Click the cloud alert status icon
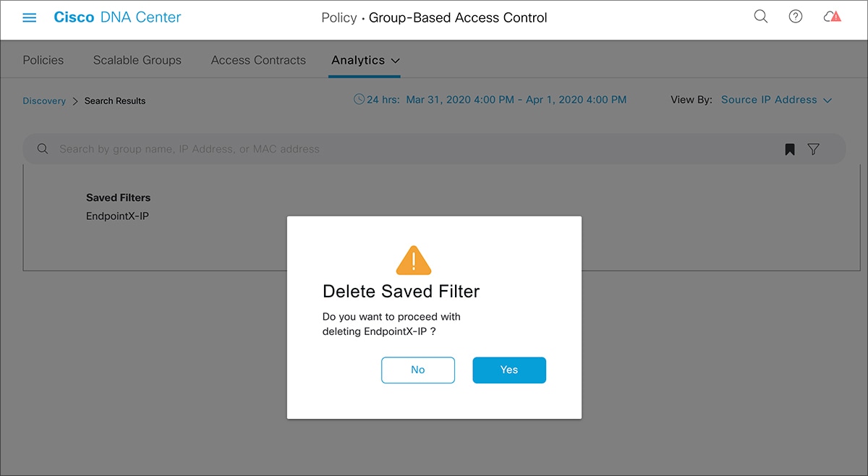Image resolution: width=868 pixels, height=476 pixels. coord(832,17)
